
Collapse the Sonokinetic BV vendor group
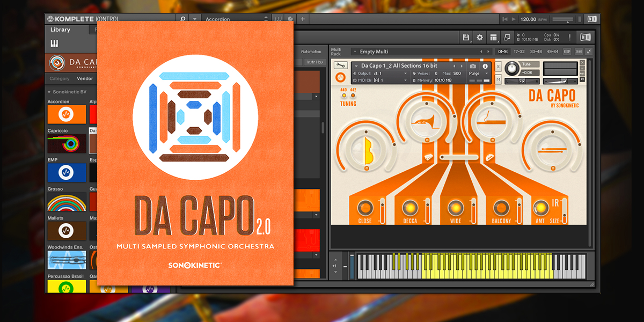point(49,92)
